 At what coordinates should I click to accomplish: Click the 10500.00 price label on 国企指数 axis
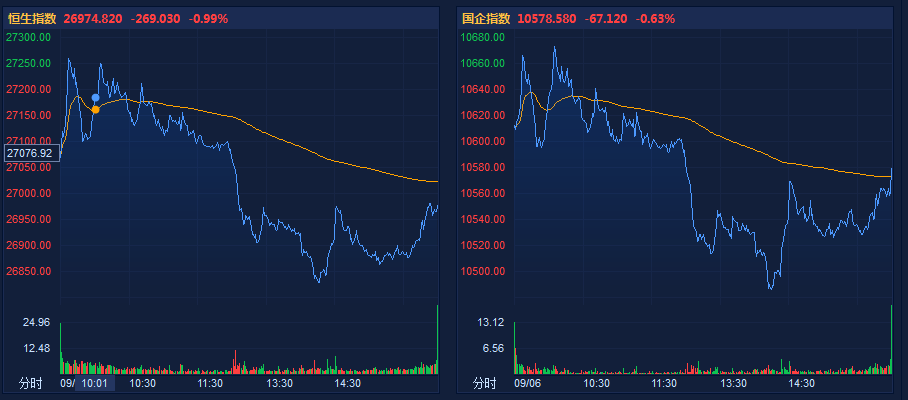click(x=483, y=271)
